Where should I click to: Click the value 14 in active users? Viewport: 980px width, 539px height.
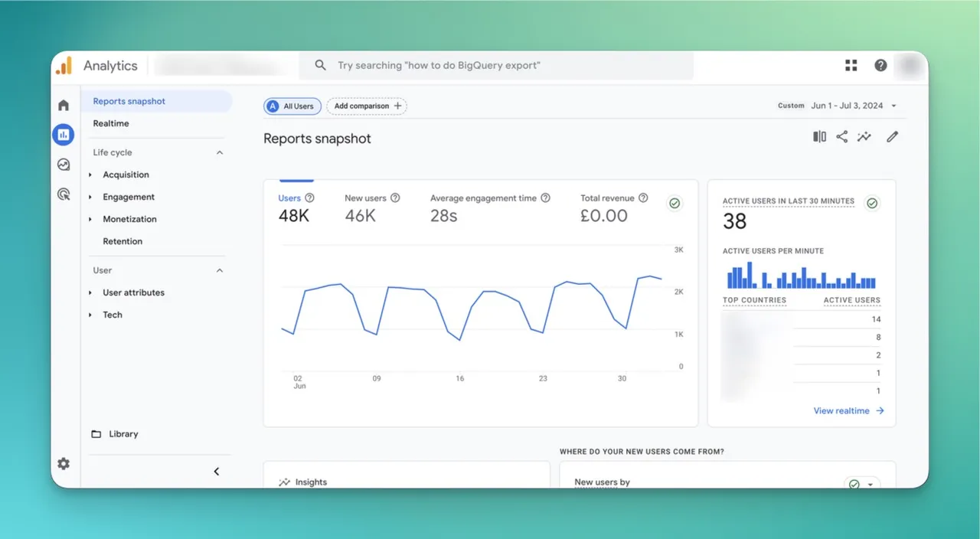click(x=876, y=319)
